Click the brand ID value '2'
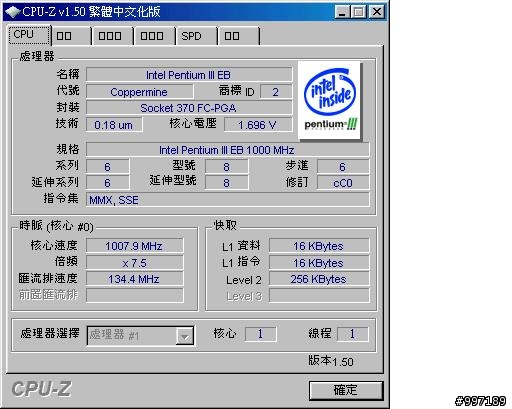This screenshot has width=512, height=409. [276, 92]
